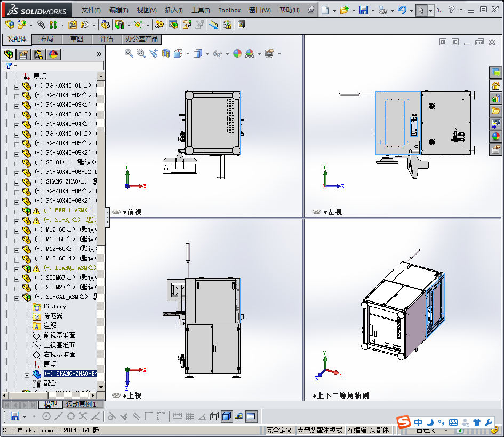Switch to the 评估 tab
The image size is (504, 437).
click(x=107, y=39)
